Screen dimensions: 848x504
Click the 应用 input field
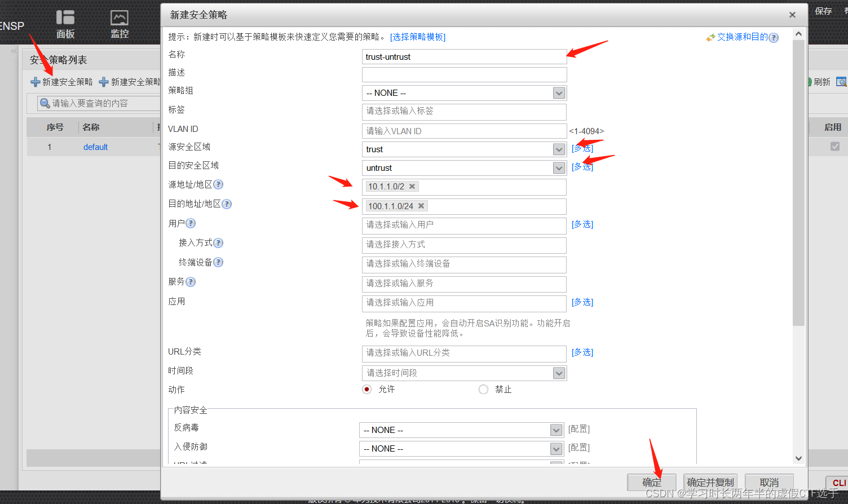[x=464, y=303]
